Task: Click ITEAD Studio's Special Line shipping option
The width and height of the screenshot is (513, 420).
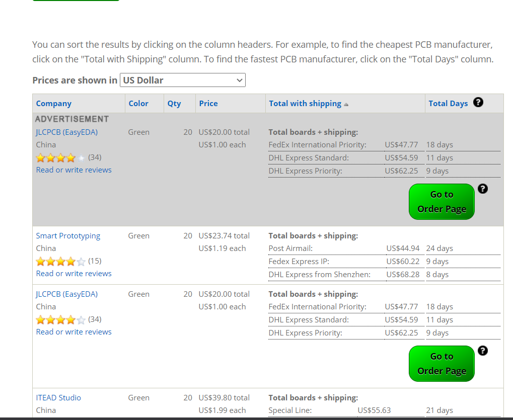Action: click(290, 410)
